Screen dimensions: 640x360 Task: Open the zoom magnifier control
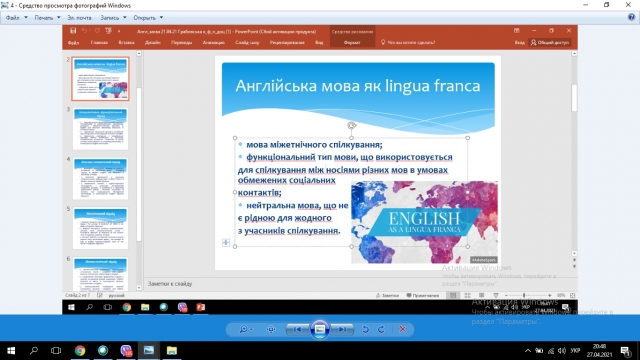point(245,329)
